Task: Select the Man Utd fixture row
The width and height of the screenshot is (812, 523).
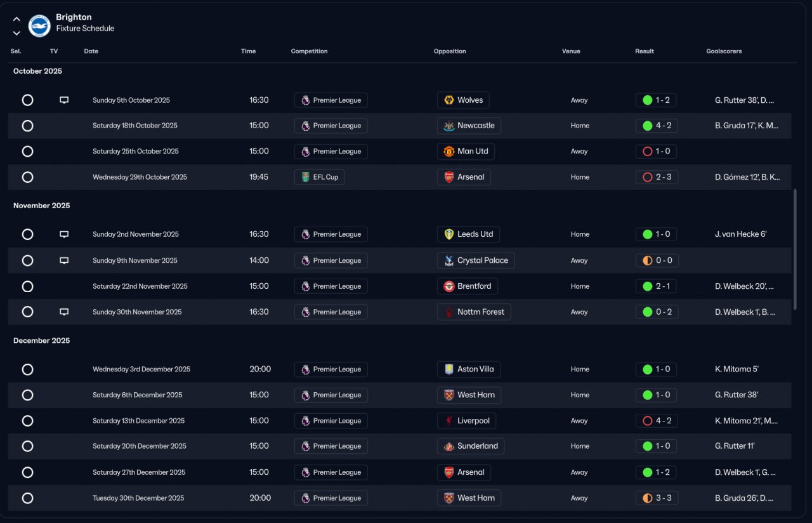Action: click(27, 151)
